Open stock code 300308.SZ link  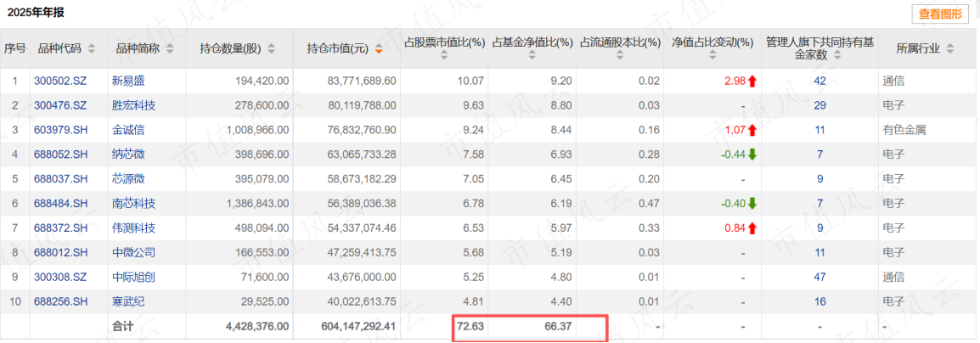[59, 277]
